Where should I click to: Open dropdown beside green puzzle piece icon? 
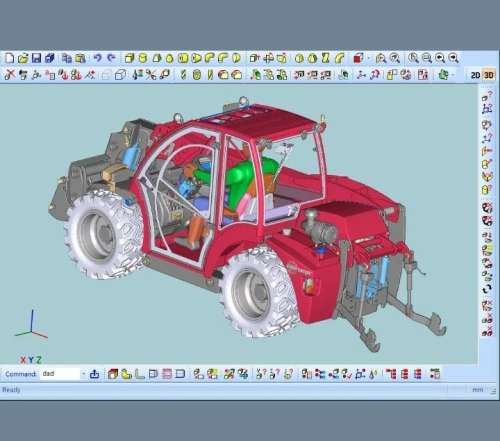[453, 75]
